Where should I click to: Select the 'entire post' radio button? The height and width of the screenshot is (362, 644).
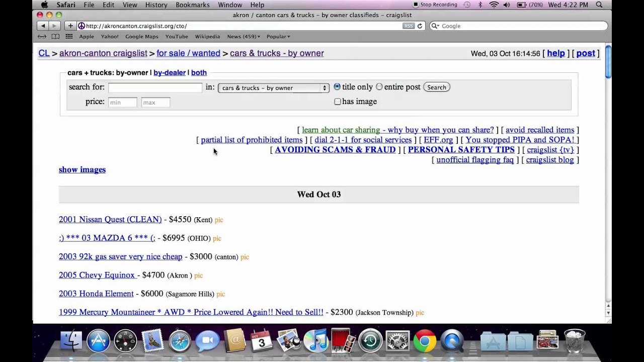tap(379, 87)
